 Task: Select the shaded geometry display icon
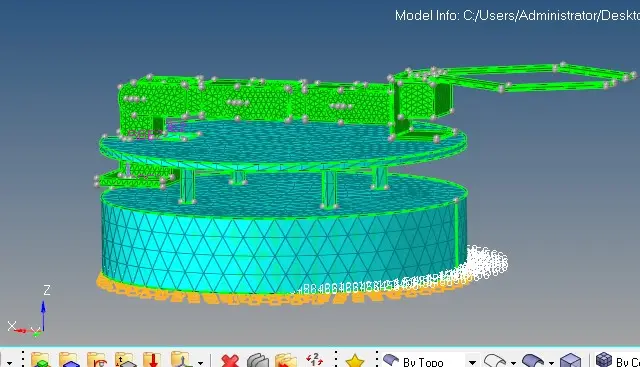click(x=533, y=361)
